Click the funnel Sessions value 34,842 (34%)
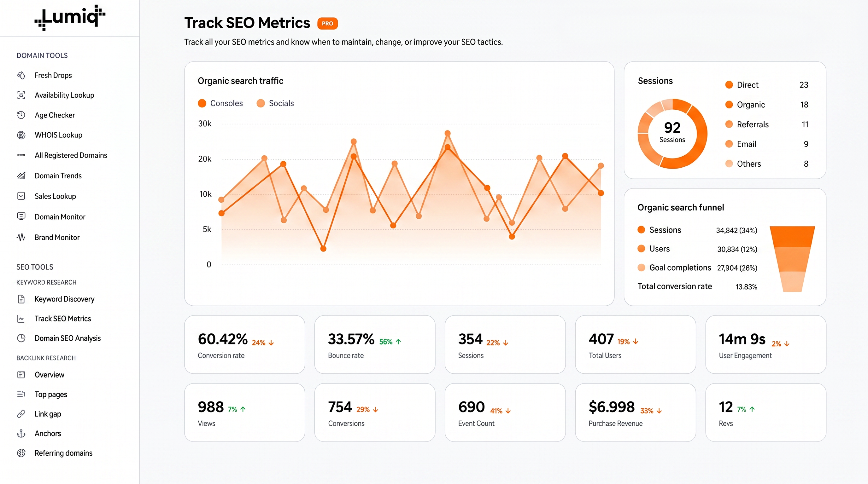Screen dimensions: 868x484 point(736,231)
